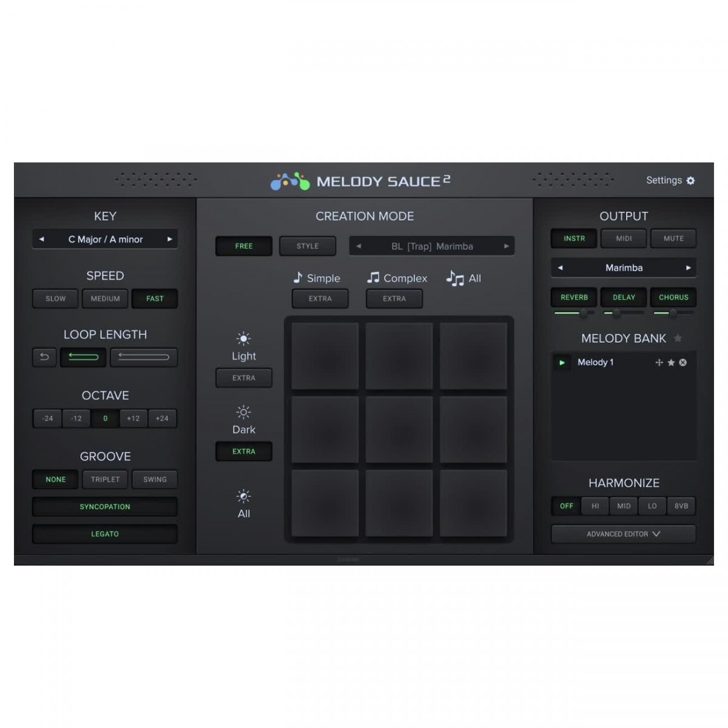Go to next key with right arrow

170,240
